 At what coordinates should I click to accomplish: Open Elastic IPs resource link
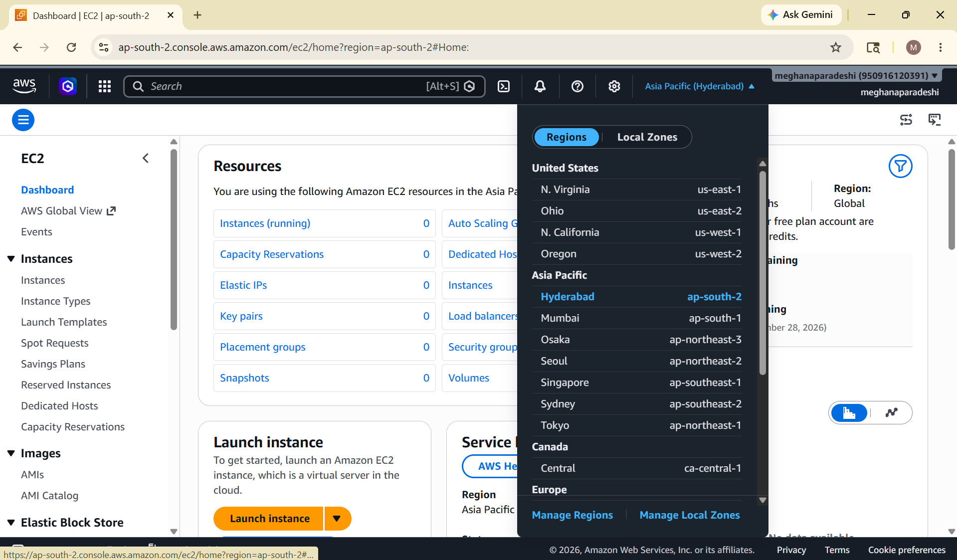pos(243,285)
